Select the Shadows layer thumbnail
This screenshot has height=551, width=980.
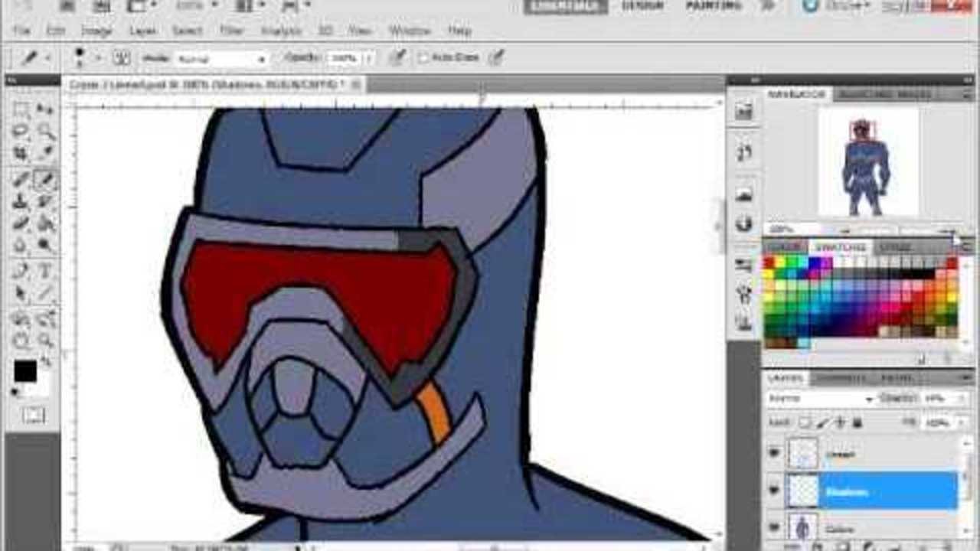tap(802, 491)
